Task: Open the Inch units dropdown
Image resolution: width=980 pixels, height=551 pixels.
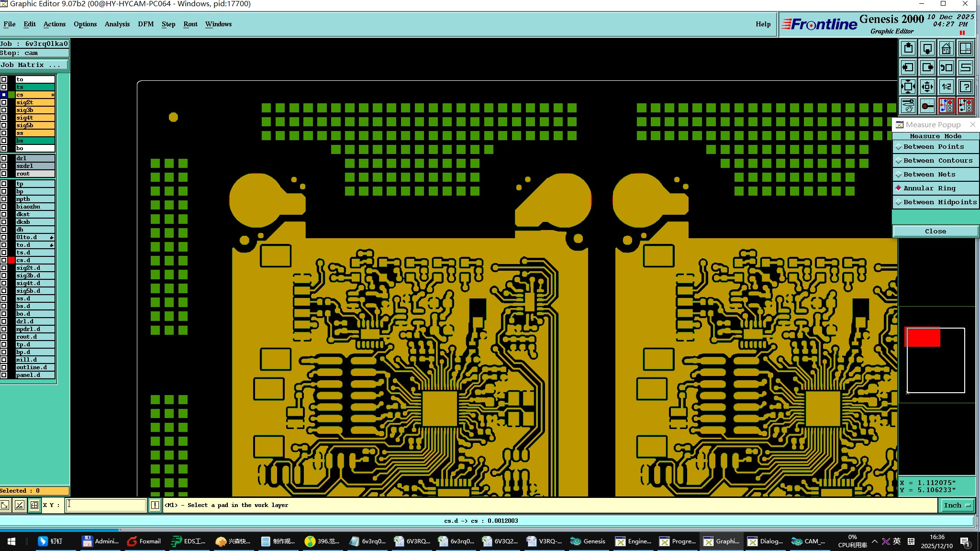Action: pos(957,505)
